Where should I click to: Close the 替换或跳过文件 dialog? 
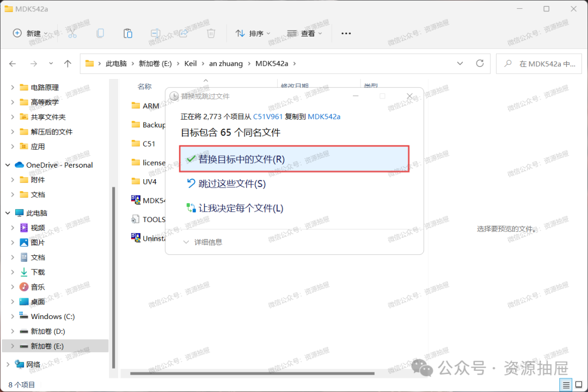coord(409,96)
